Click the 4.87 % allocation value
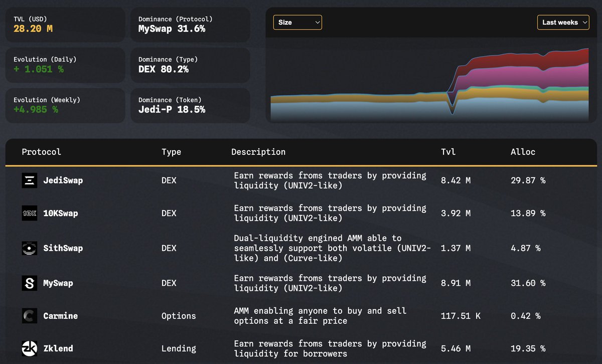This screenshot has width=602, height=364. tap(525, 248)
